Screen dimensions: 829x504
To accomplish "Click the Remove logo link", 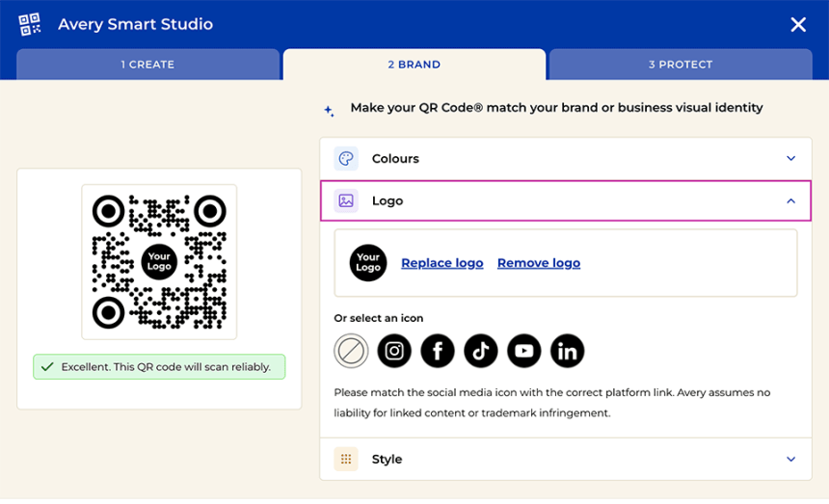I will click(x=539, y=263).
